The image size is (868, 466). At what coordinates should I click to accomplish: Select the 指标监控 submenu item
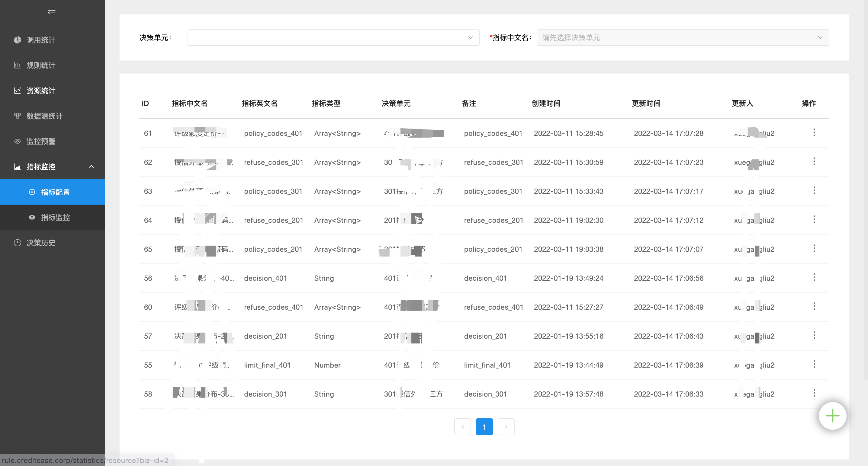coord(52,218)
